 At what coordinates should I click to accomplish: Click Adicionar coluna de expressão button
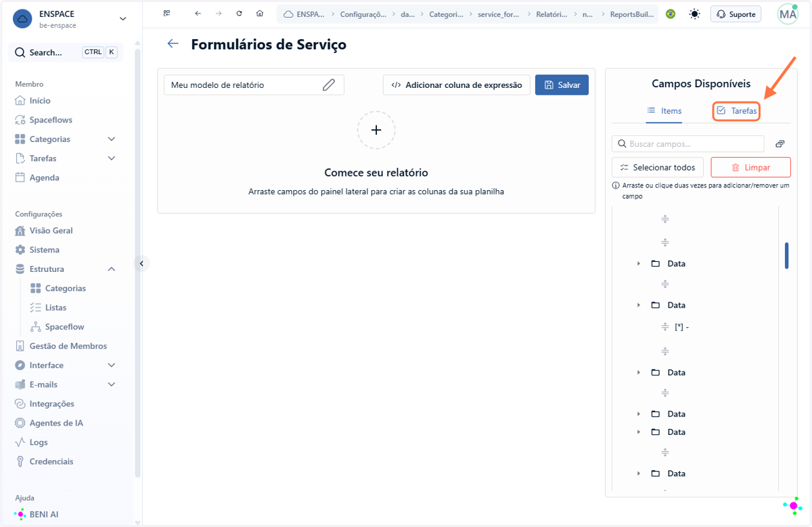457,85
